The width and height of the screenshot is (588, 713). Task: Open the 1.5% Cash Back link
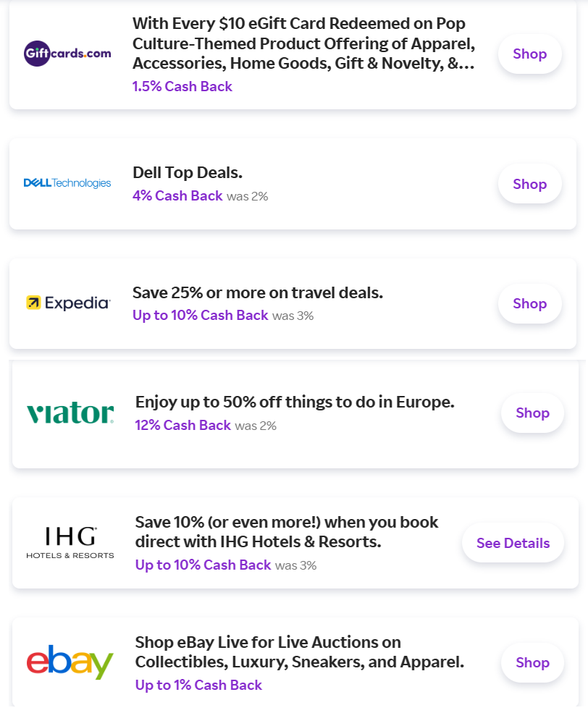[182, 87]
